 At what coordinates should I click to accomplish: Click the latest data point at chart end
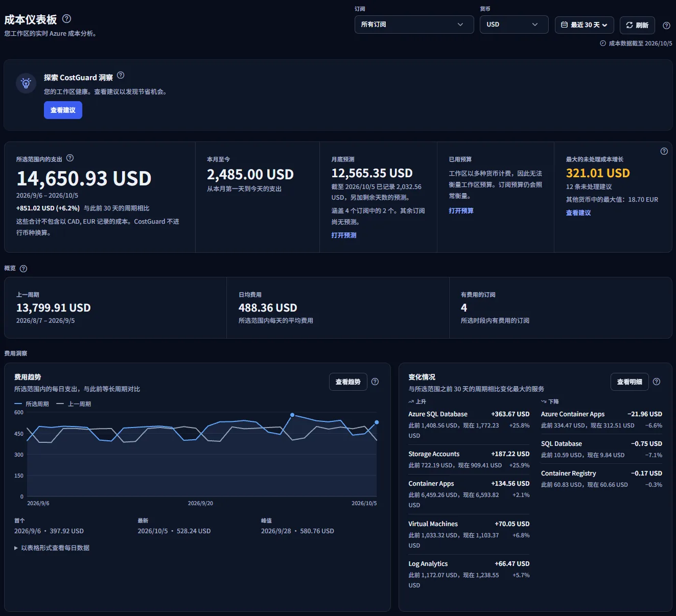377,422
